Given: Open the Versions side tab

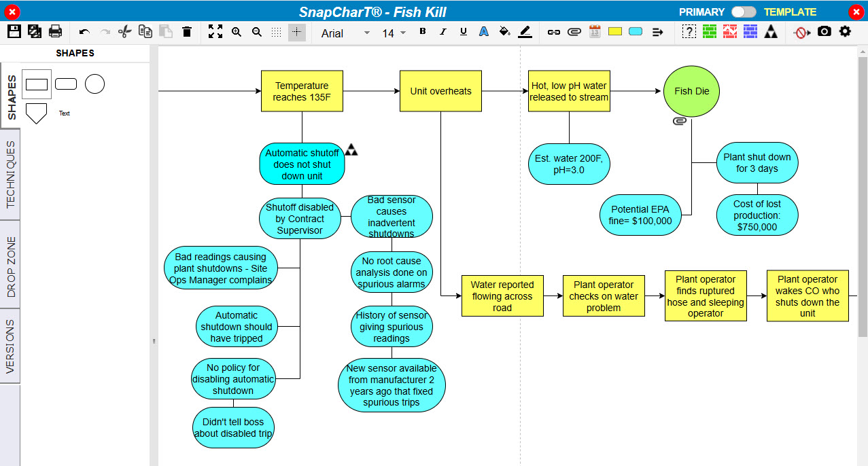Looking at the screenshot, I should pos(10,346).
